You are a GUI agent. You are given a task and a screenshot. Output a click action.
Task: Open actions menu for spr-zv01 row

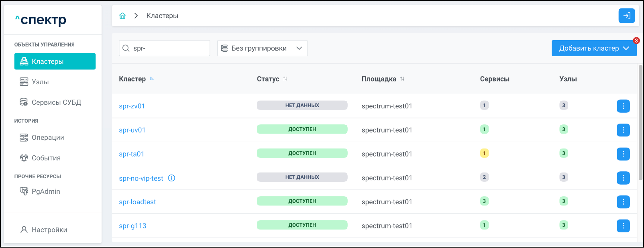(x=623, y=106)
